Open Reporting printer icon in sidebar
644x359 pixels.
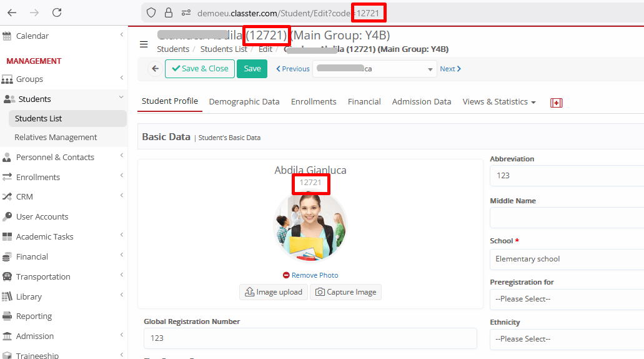(x=7, y=316)
